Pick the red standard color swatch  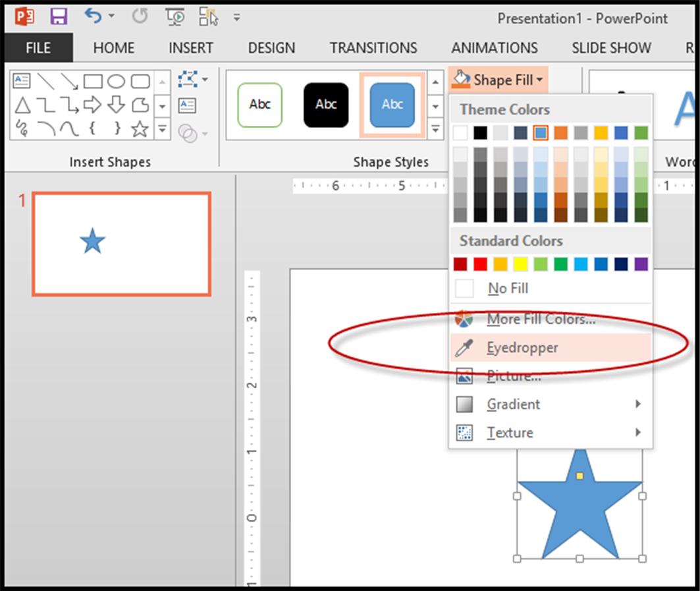pos(480,264)
